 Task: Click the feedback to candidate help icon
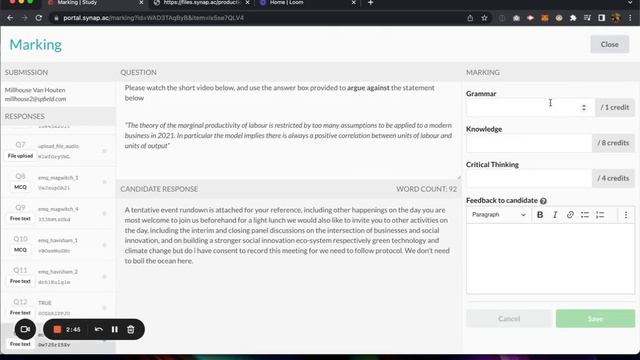[543, 201]
